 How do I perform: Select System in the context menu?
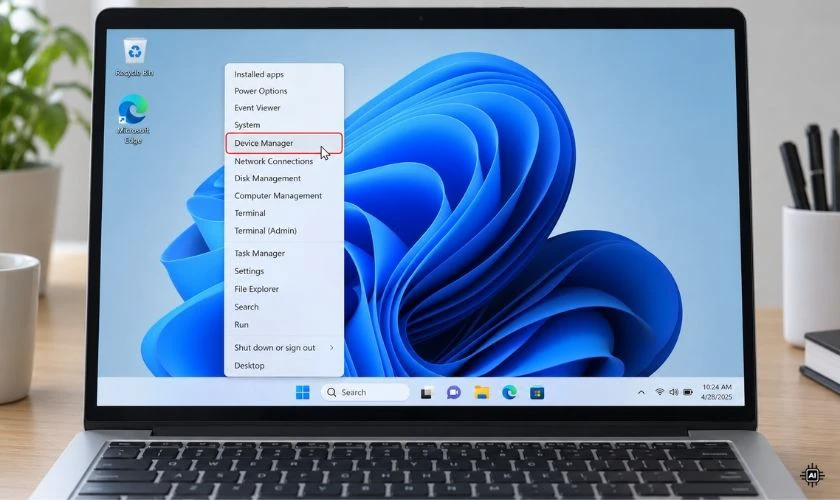284,125
